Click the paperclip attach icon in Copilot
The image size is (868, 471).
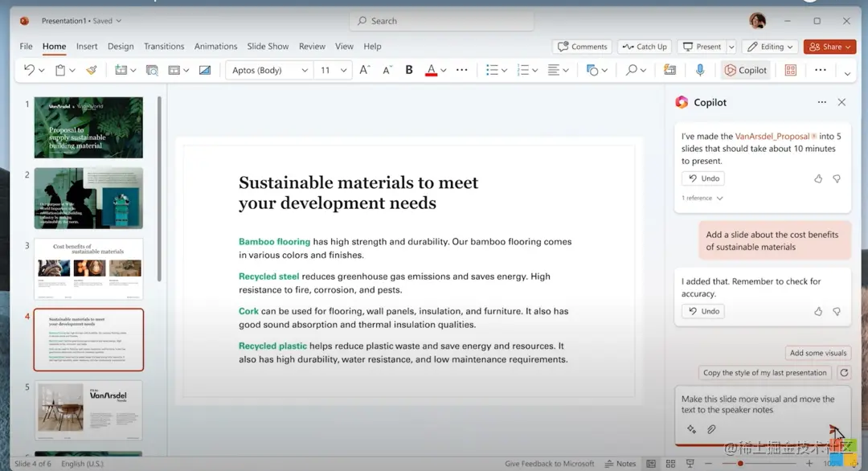(x=711, y=429)
